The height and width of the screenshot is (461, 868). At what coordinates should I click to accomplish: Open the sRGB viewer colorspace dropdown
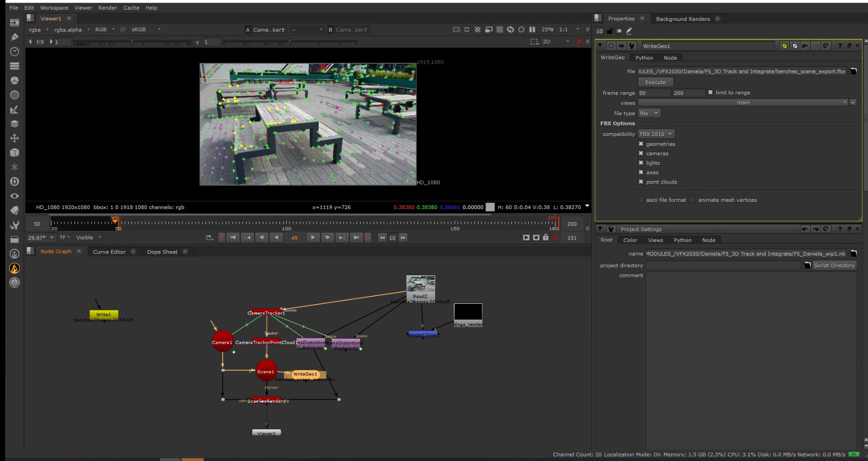tap(146, 29)
